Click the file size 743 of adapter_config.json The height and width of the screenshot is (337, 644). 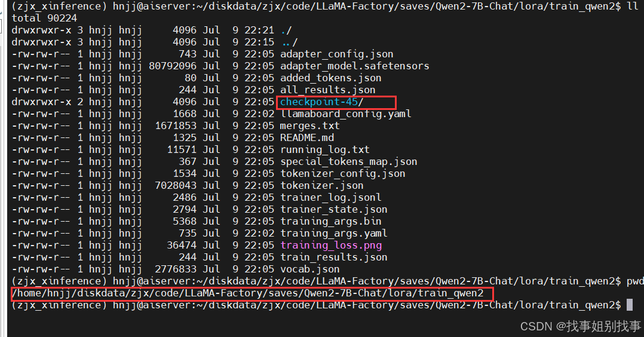(188, 54)
